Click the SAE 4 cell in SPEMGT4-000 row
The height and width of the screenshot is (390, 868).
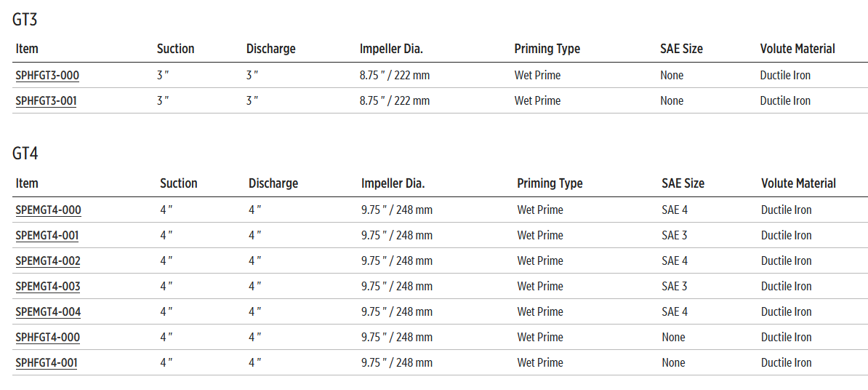(675, 210)
